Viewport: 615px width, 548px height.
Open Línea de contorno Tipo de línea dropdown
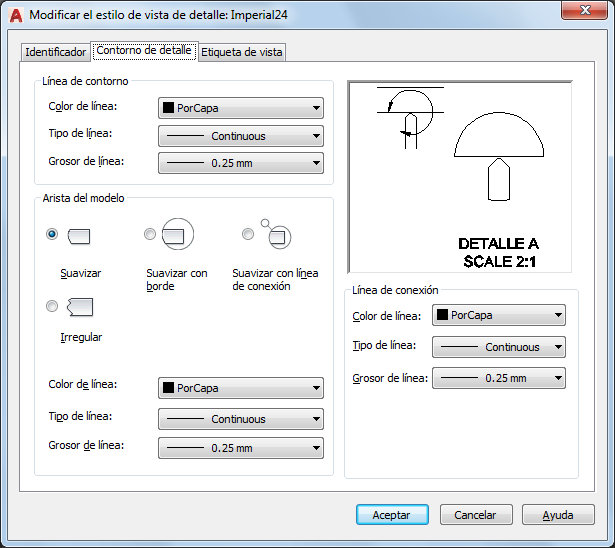click(241, 136)
